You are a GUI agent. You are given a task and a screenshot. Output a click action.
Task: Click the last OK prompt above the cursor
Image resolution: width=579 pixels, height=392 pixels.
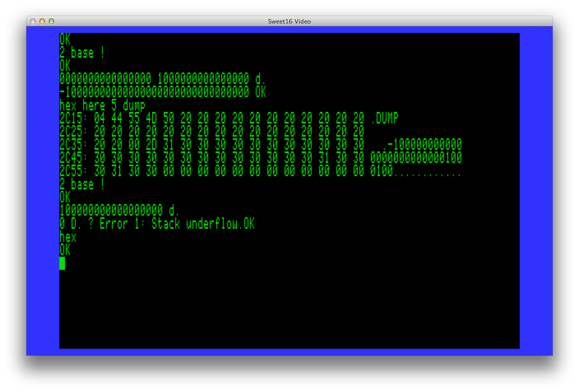point(65,250)
